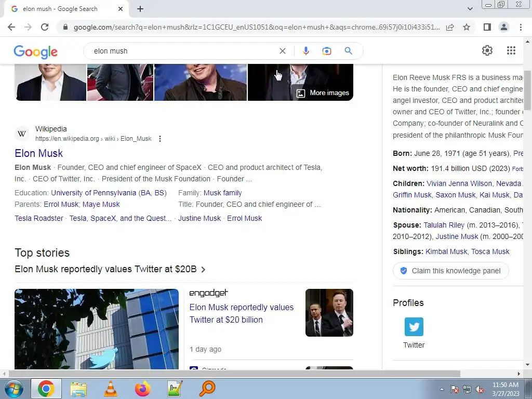Open the Windows Start menu
The width and height of the screenshot is (532, 399).
pyautogui.click(x=14, y=389)
